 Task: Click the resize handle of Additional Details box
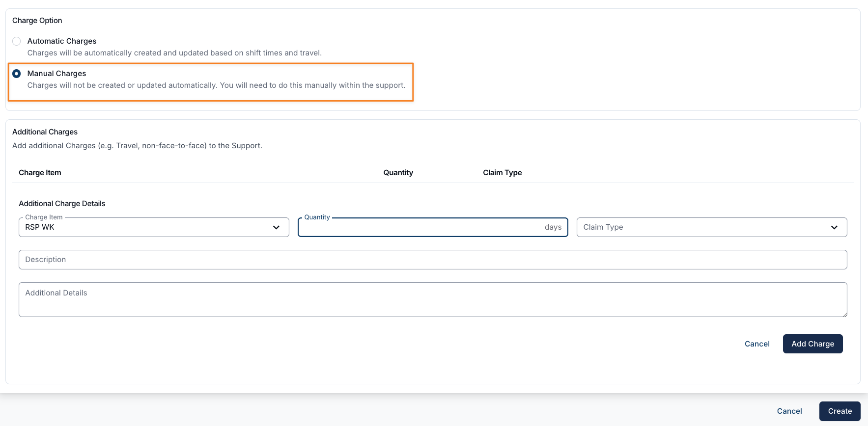tap(844, 314)
